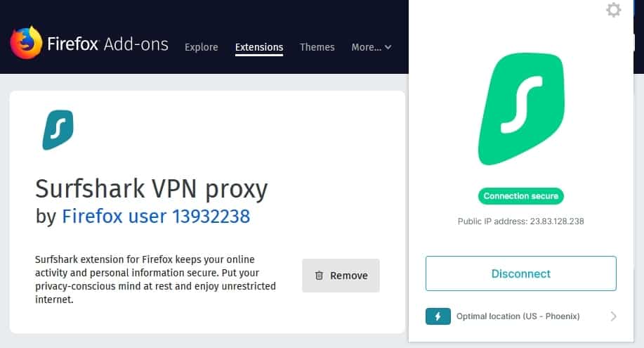Click the Firefox Add-ons title text
Screen dimensions: 644x348
click(x=107, y=44)
